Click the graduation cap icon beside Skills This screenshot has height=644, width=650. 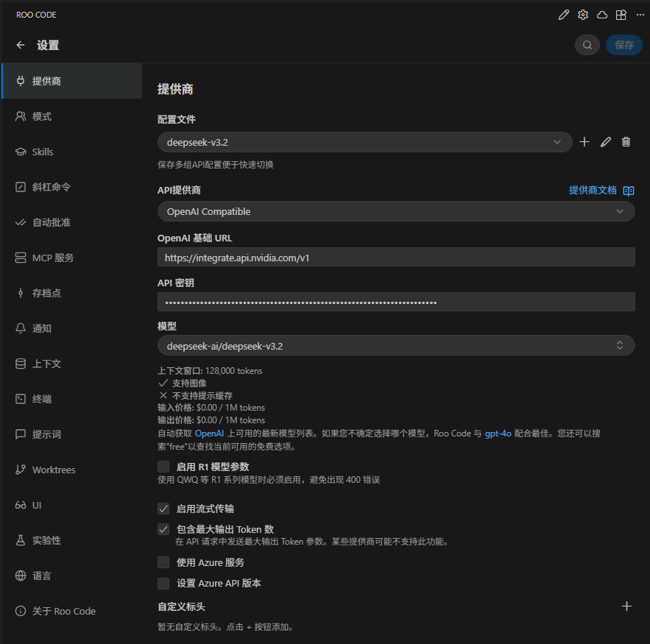pos(21,152)
